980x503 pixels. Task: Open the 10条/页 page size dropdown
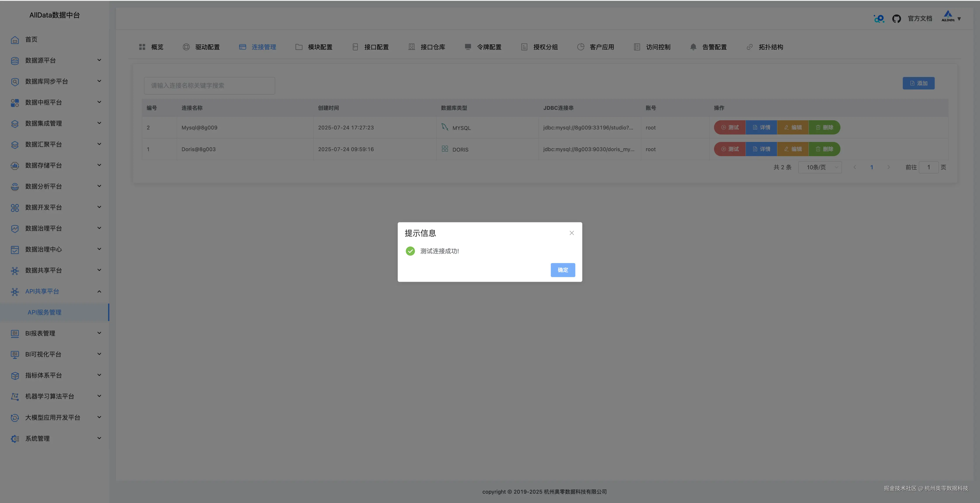pyautogui.click(x=820, y=168)
